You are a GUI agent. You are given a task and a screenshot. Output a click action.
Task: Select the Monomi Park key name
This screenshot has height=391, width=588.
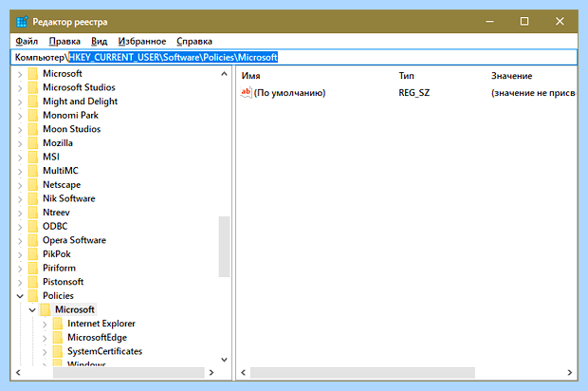(70, 115)
